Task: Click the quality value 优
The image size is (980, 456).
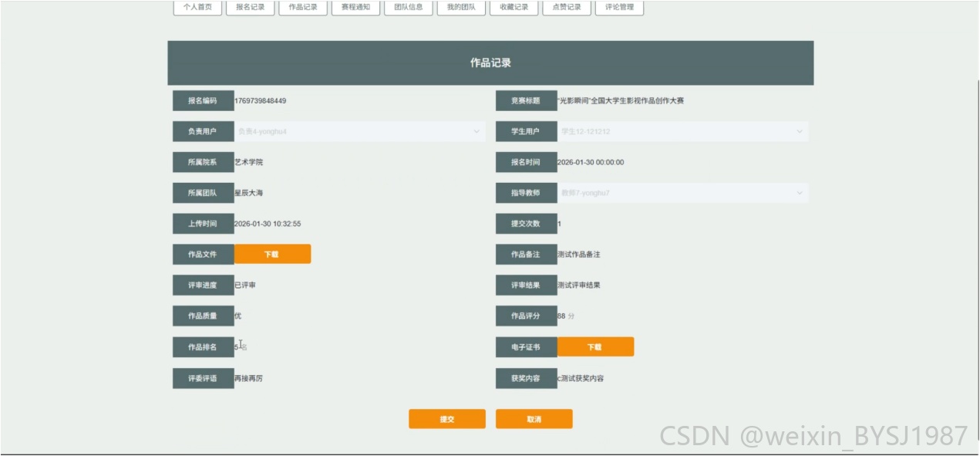Action: [238, 316]
